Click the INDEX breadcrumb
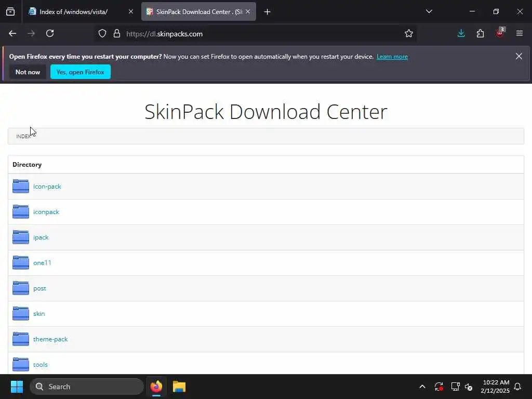The image size is (532, 399). tap(23, 137)
